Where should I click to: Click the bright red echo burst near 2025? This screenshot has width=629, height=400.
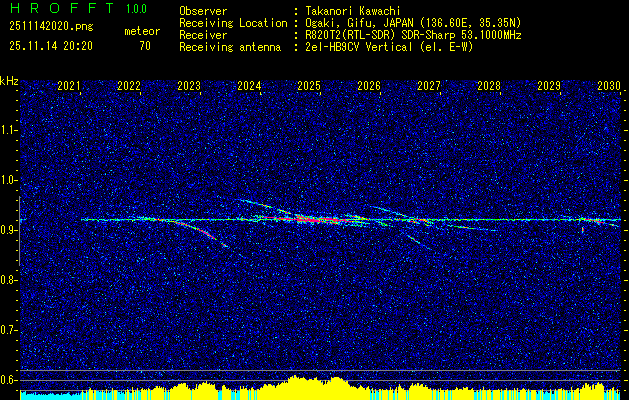point(317,219)
